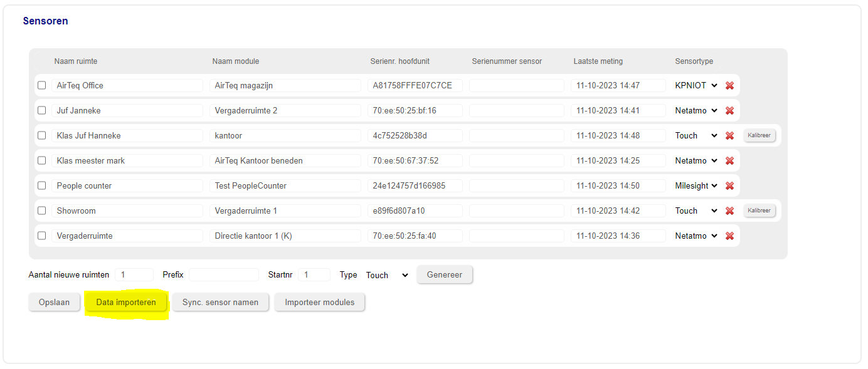The height and width of the screenshot is (369, 868).
Task: Click the Naam module column header
Action: pos(236,61)
